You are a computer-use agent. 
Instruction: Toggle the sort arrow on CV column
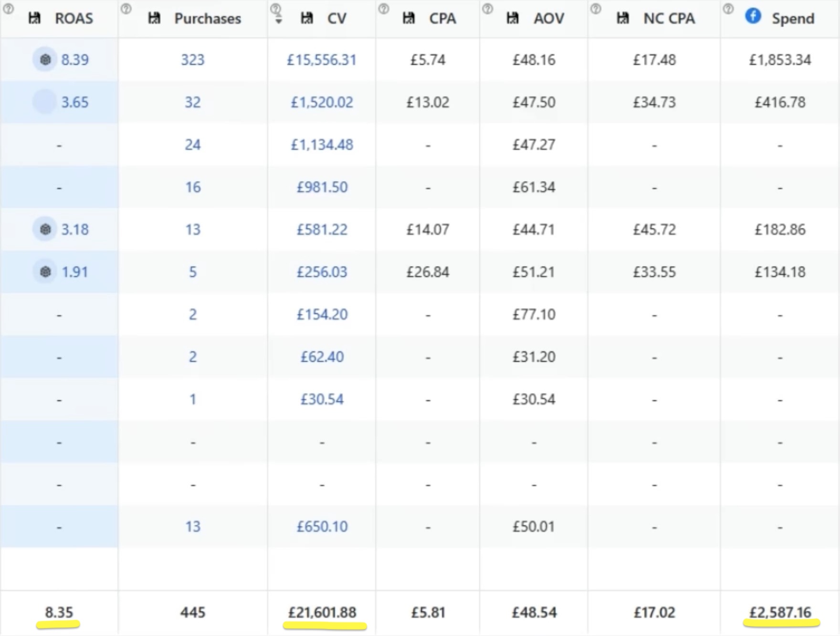278,21
